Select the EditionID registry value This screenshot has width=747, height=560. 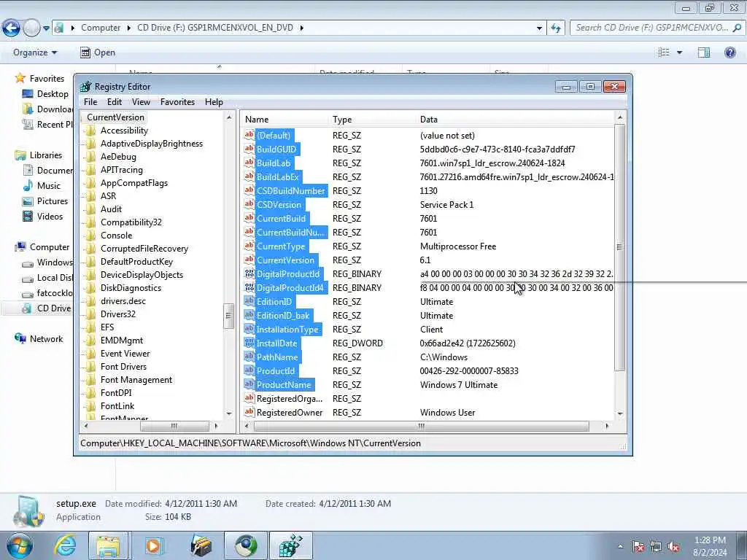coord(274,302)
